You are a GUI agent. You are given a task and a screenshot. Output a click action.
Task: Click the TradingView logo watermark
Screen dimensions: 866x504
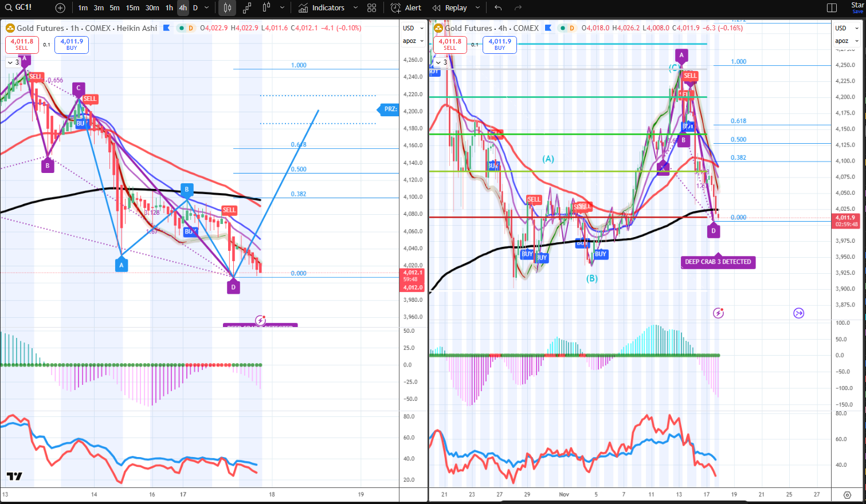pos(14,476)
